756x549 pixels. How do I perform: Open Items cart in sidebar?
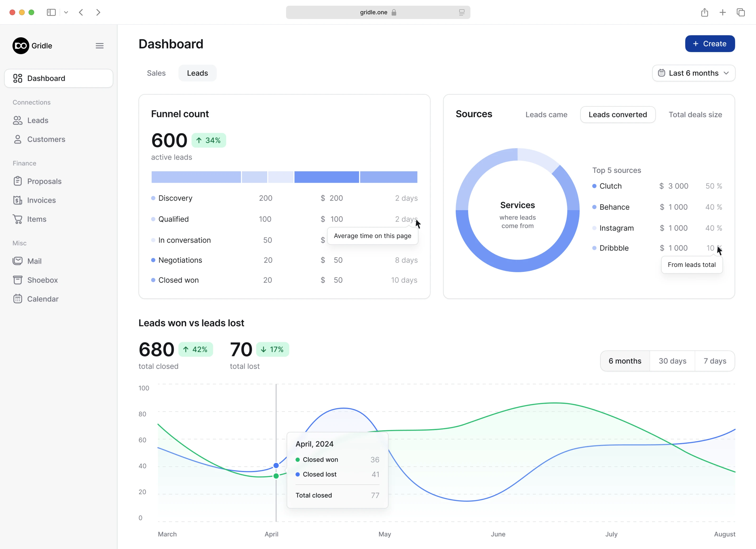pos(18,219)
